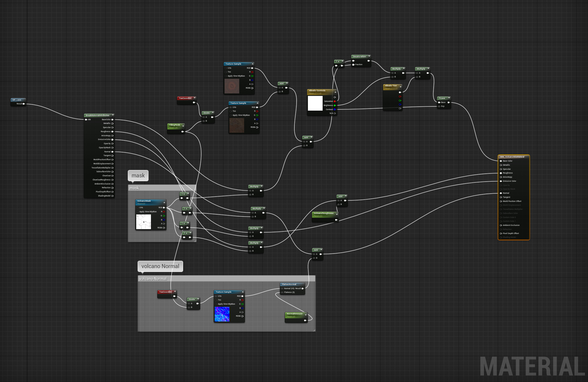This screenshot has height=382, width=588.
Task: Click Pixel Depth Offset pin on MM_VolcanoMixMaterial
Action: click(501, 234)
